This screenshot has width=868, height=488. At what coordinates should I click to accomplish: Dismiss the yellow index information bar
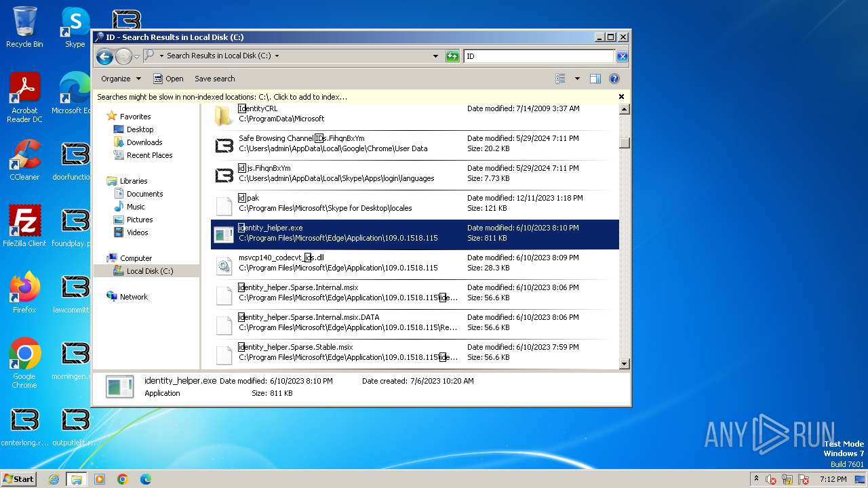pos(621,97)
